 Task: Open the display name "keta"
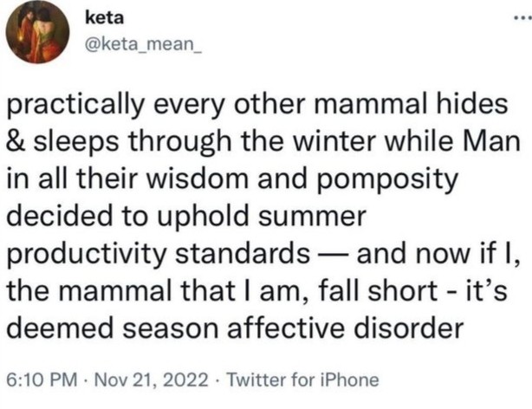(106, 16)
